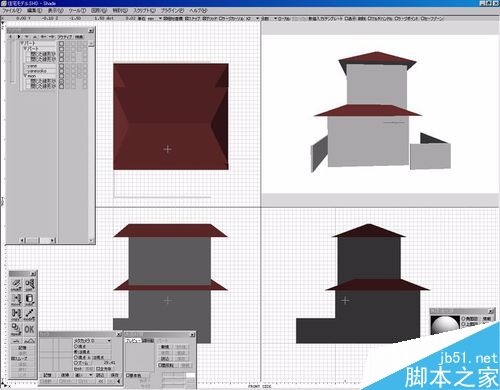The width and height of the screenshot is (500, 390).
Task: Click the left-pointing triangle in browser header
Action: click(x=10, y=37)
